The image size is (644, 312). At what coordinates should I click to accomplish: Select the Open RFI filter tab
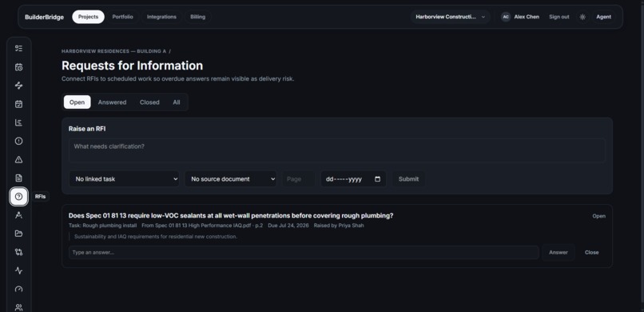78,102
